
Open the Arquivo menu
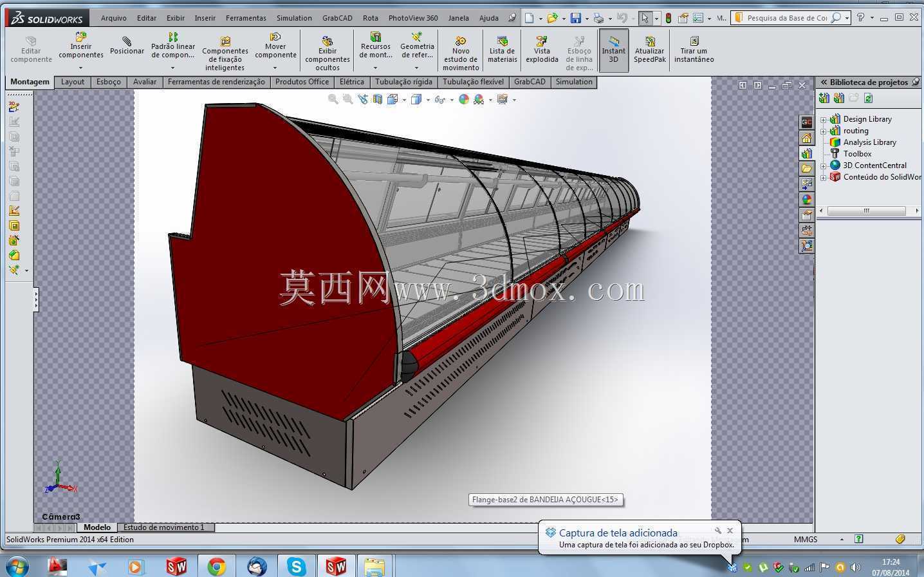point(114,18)
